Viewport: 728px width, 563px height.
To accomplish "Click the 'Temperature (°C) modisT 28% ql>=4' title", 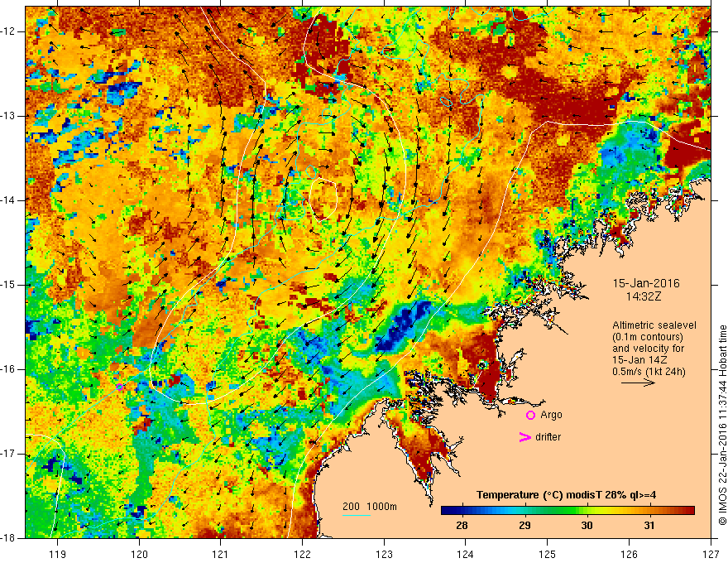I will click(x=566, y=495).
